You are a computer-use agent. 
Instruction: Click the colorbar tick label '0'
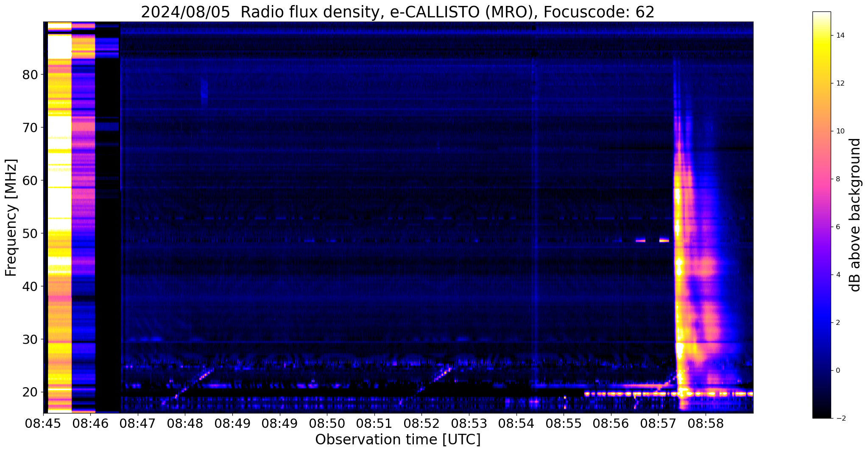[837, 371]
